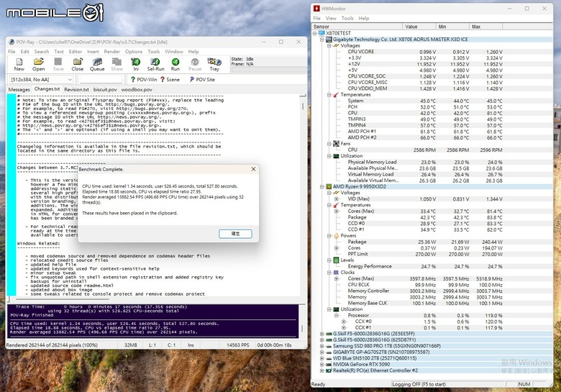
Task: Close the Benchmark Complete dialog
Action: point(253,169)
